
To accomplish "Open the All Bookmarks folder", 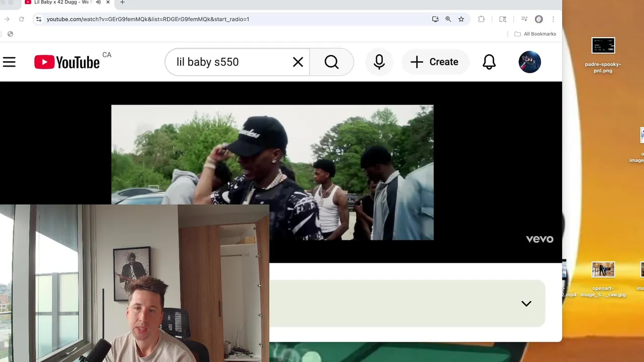I will pos(535,34).
